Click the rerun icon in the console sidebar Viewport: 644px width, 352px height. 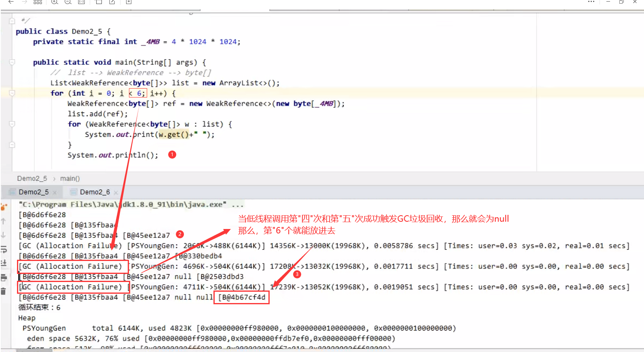[4, 207]
